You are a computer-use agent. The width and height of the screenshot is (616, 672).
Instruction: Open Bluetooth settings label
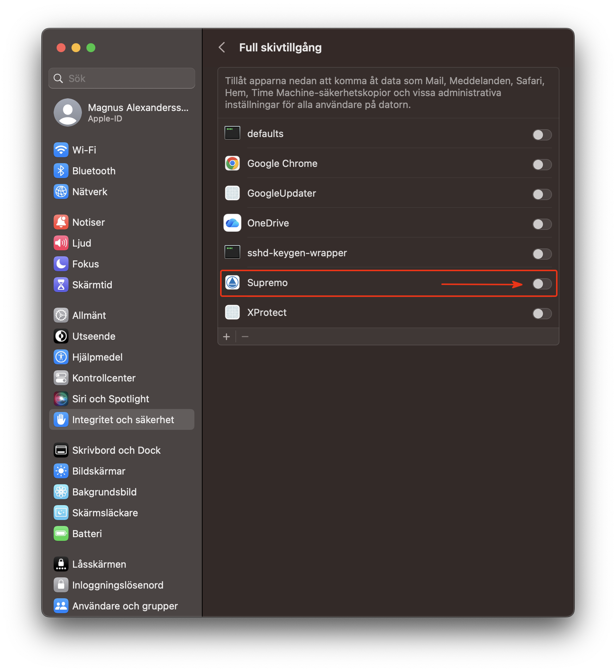[x=94, y=171]
